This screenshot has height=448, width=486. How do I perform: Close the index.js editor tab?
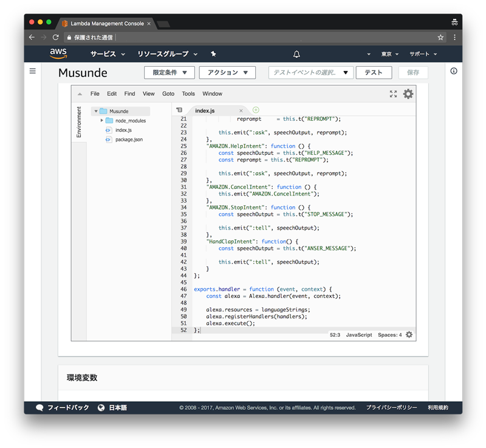coord(241,110)
